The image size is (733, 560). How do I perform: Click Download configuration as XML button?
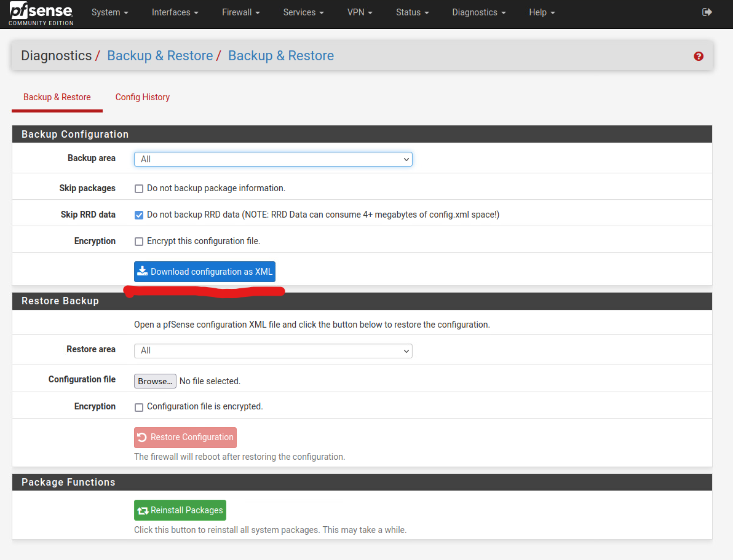205,272
